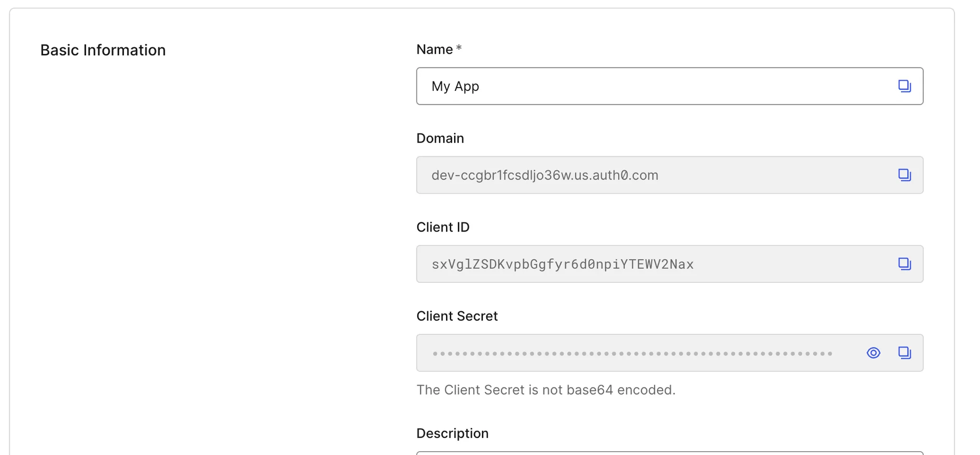The height and width of the screenshot is (455, 980).
Task: Click the required asterisk beside Name
Action: pos(459,48)
